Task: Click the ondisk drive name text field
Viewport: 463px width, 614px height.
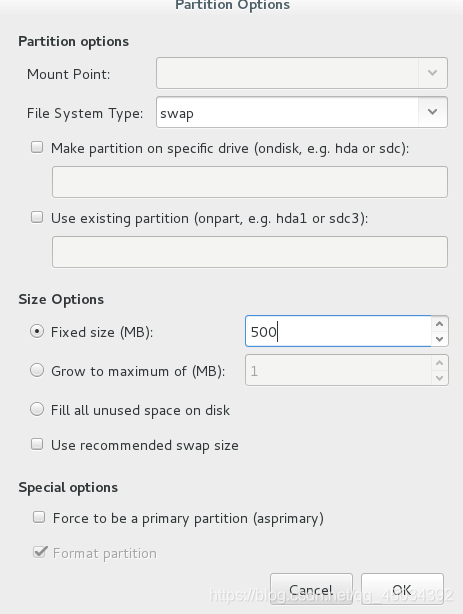Action: 250,182
